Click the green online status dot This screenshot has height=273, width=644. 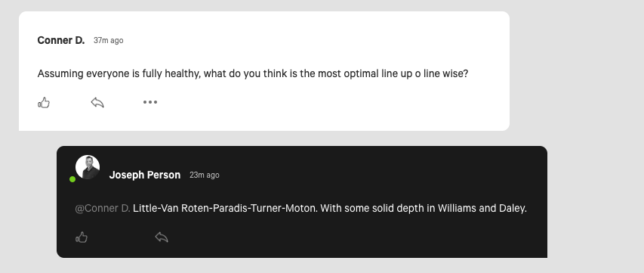pyautogui.click(x=72, y=179)
